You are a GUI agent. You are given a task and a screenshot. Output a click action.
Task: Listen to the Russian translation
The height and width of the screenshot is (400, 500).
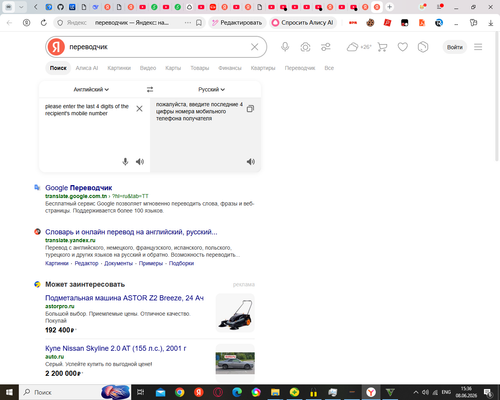[x=251, y=162]
